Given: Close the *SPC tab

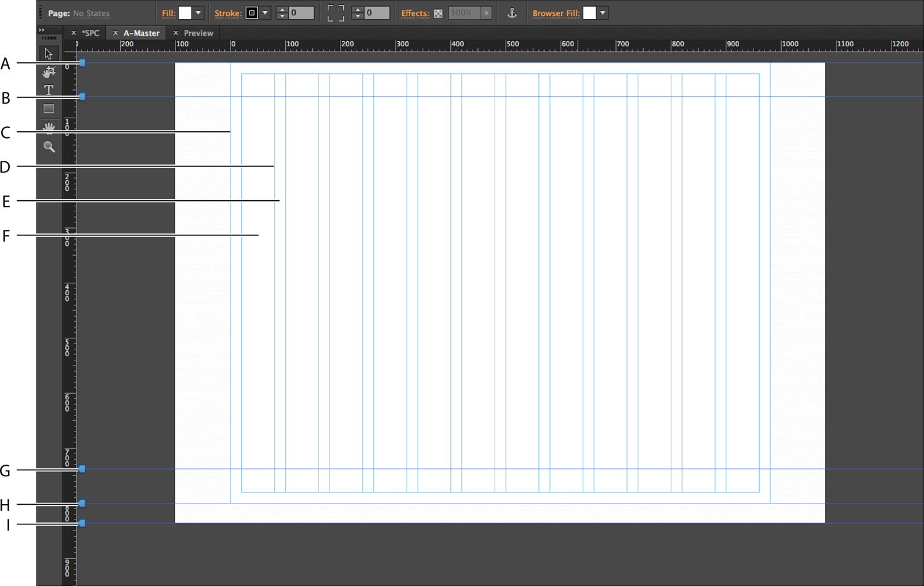Looking at the screenshot, I should (74, 33).
